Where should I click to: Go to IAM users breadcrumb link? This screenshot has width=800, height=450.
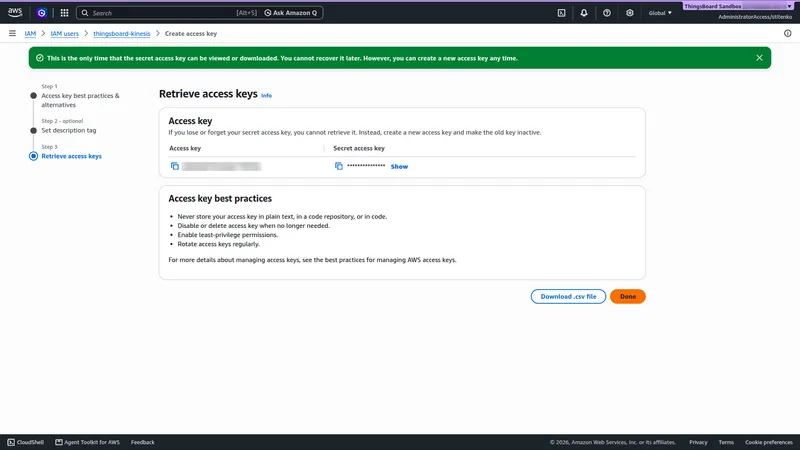[64, 33]
